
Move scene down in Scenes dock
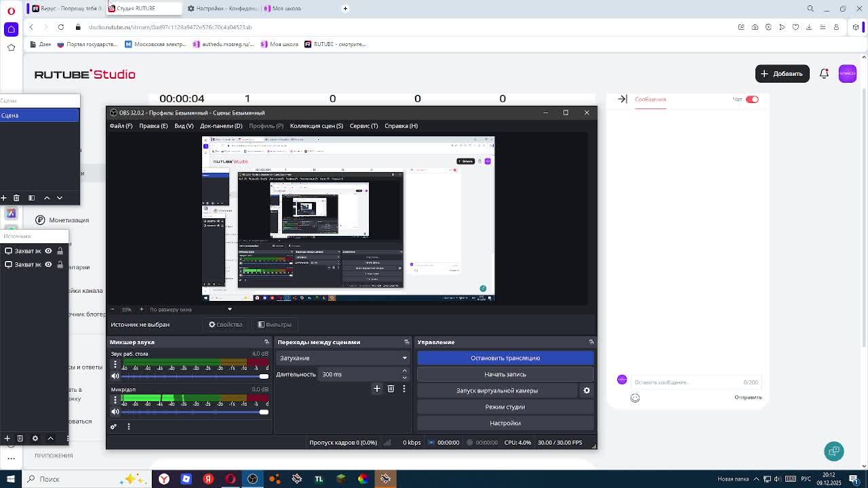(60, 198)
